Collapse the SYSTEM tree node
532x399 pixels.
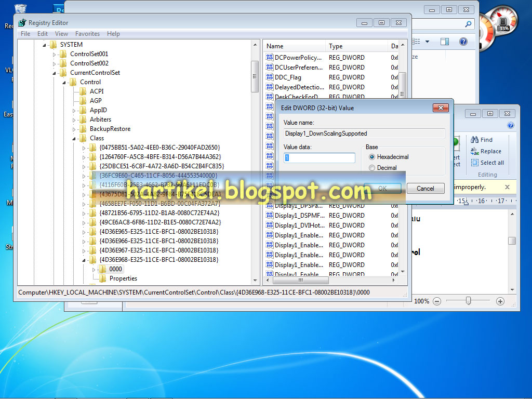click(44, 45)
